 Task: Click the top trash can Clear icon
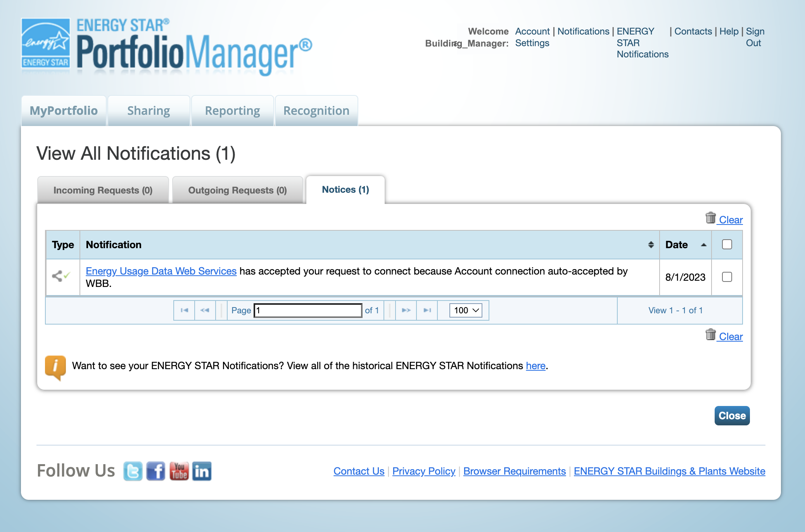710,218
